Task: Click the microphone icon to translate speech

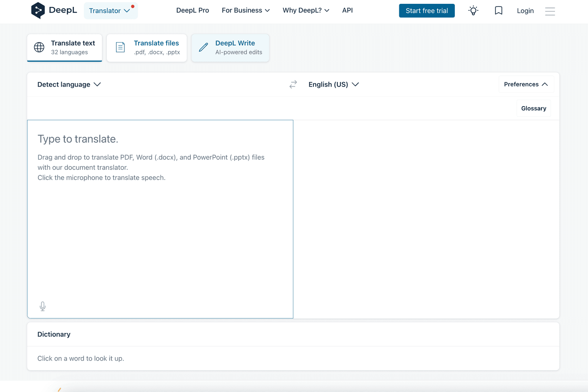Action: [43, 306]
